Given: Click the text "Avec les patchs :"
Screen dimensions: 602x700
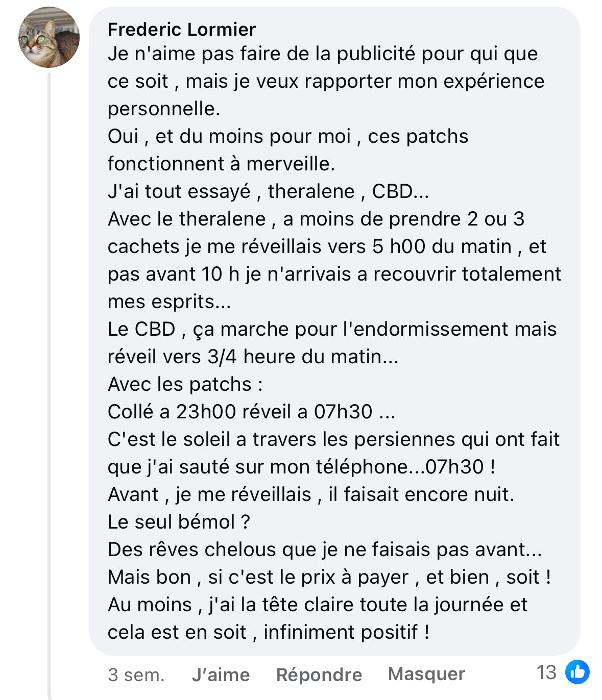Looking at the screenshot, I should [x=185, y=384].
